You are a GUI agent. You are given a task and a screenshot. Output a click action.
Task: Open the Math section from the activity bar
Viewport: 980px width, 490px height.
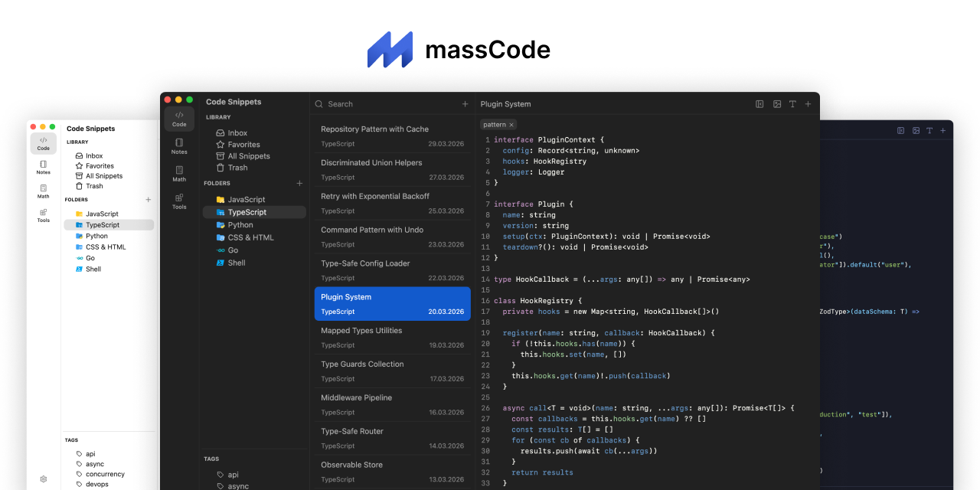point(179,174)
